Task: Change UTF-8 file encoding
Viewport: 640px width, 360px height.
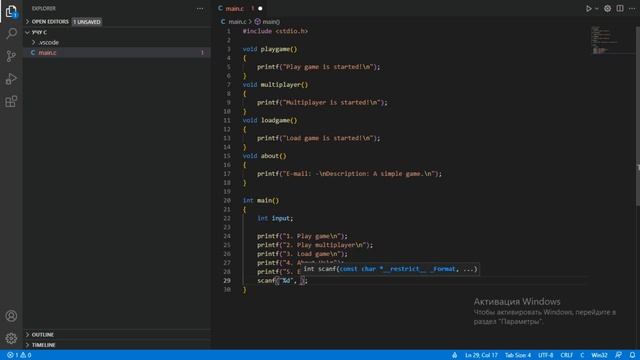Action: coord(545,355)
